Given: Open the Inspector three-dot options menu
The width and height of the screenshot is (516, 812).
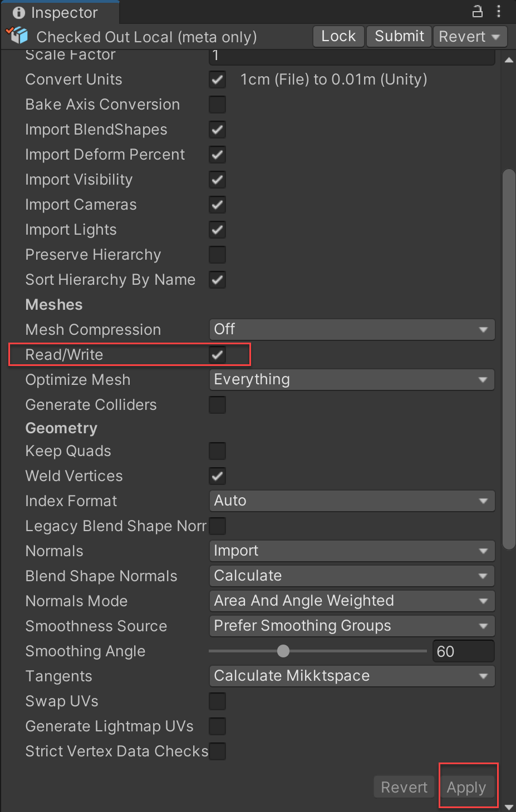Looking at the screenshot, I should 499,11.
